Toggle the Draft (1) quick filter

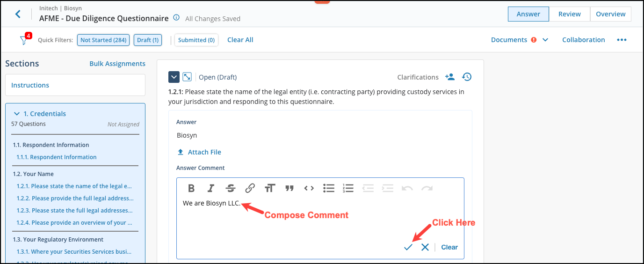[147, 40]
